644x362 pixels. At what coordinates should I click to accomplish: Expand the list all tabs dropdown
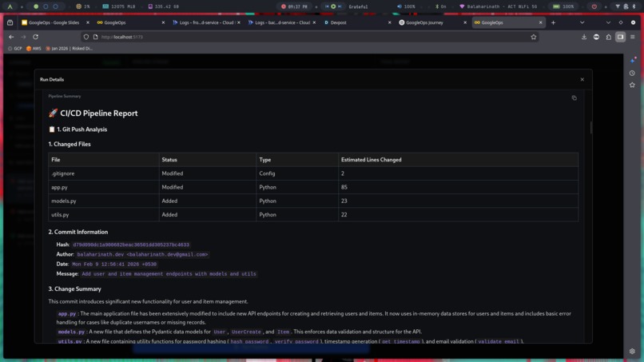tap(582, 22)
